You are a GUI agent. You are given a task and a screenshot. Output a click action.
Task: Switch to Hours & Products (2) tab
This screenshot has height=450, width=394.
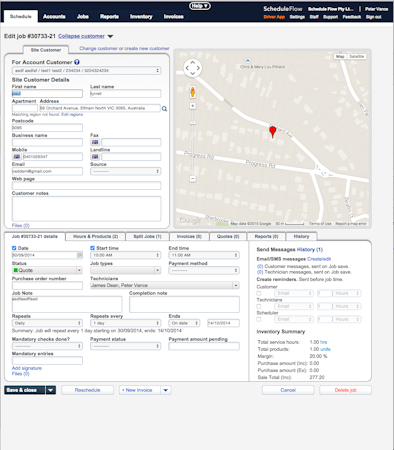[95, 236]
